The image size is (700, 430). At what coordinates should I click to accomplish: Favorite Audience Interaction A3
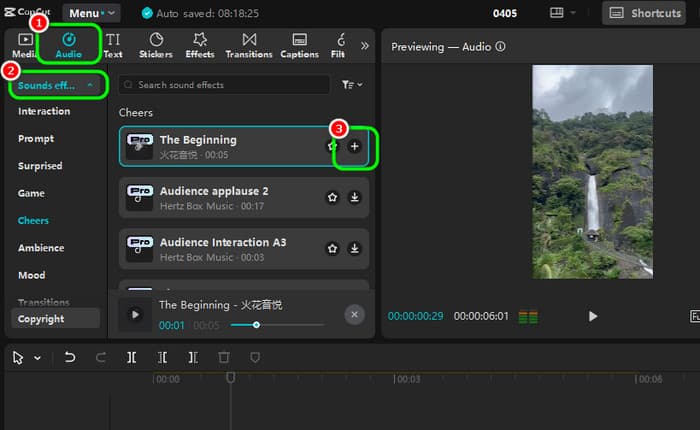click(x=332, y=248)
